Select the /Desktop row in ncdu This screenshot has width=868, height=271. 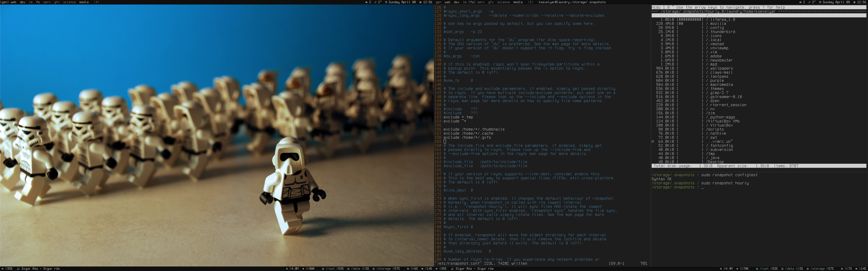(759, 162)
